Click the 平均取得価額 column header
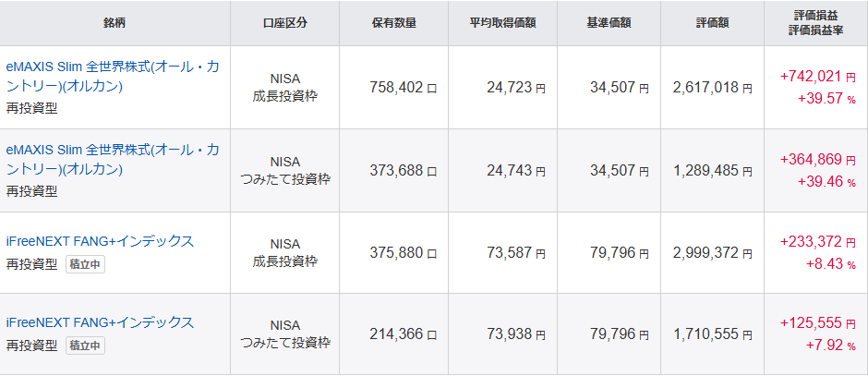 (503, 23)
